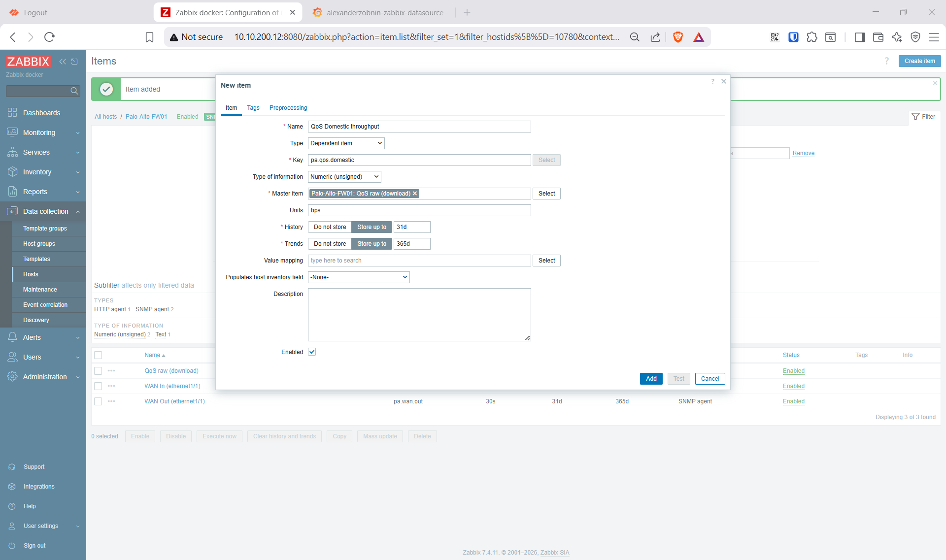Open the Bitwarden extension icon
Image resolution: width=946 pixels, height=560 pixels.
pos(793,37)
